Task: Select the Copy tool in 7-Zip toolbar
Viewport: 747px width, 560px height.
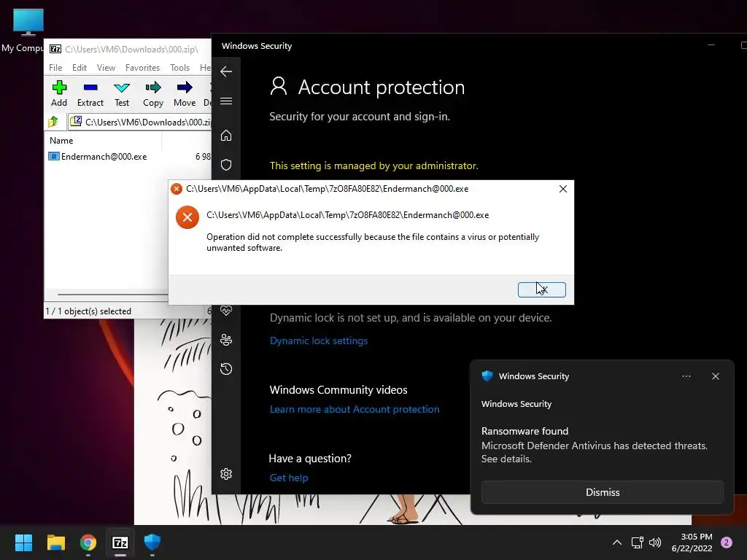Action: click(153, 94)
